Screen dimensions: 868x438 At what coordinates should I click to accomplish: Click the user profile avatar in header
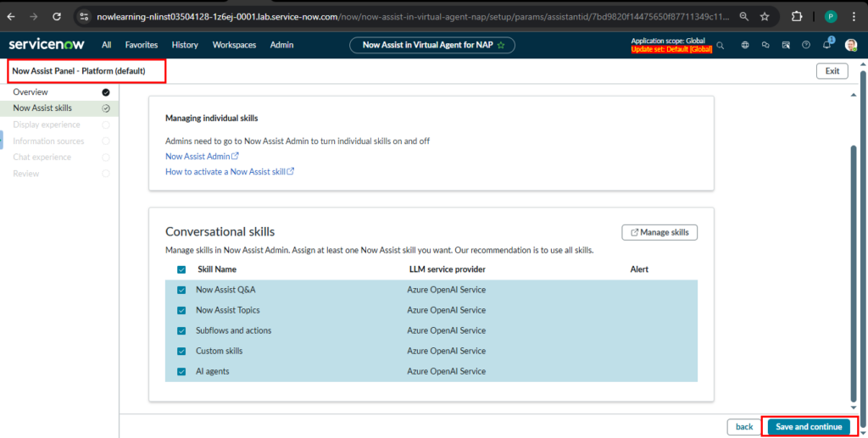tap(851, 45)
